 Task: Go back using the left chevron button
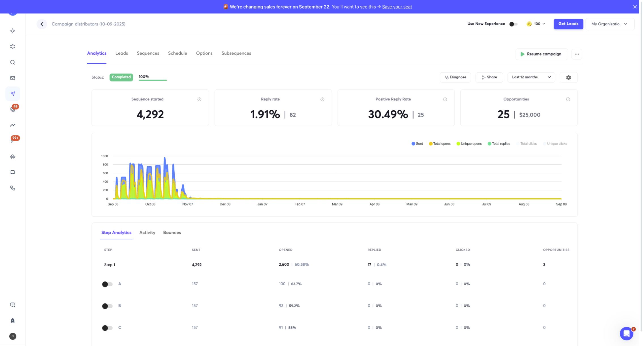click(x=42, y=24)
